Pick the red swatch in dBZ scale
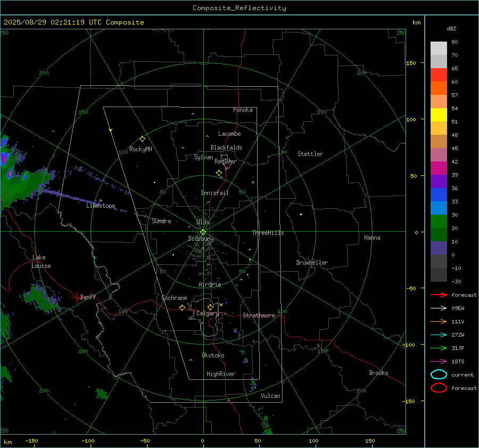 click(x=439, y=75)
